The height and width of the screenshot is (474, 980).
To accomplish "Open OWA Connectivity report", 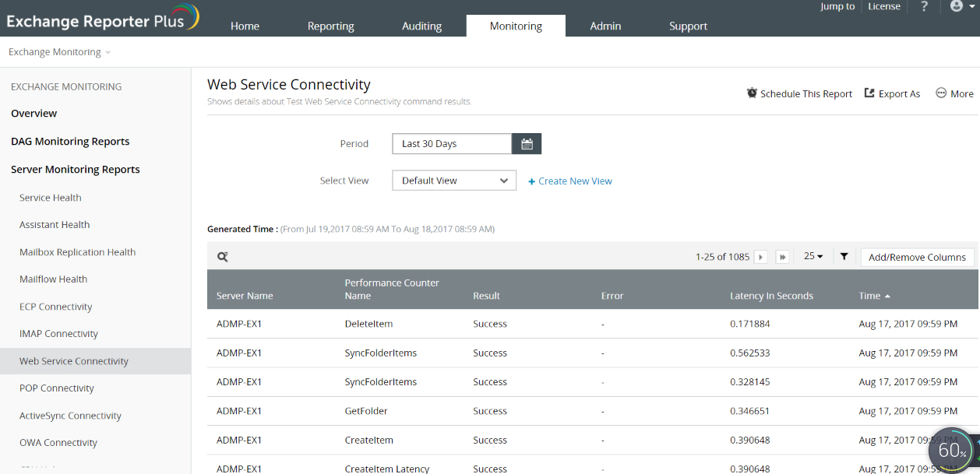I will click(58, 442).
